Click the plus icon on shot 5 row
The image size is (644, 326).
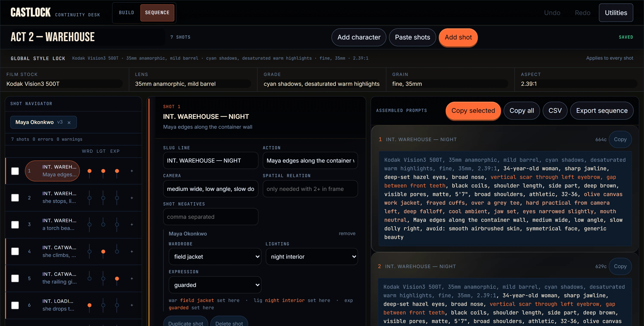point(132,279)
